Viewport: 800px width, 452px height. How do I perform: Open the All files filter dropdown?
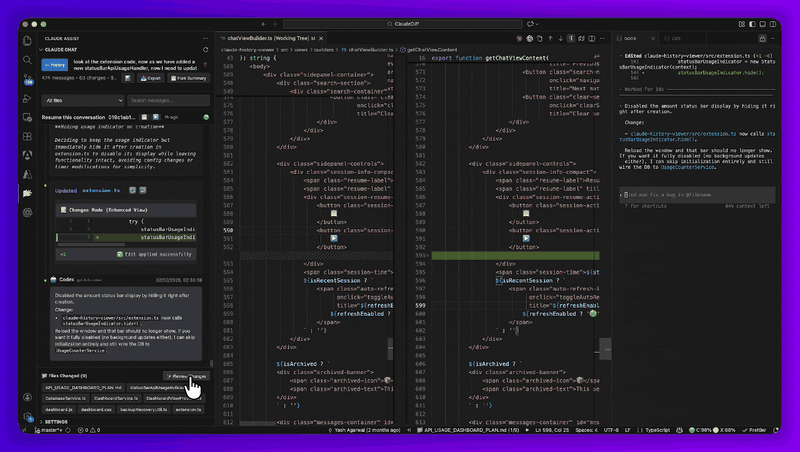coord(83,101)
